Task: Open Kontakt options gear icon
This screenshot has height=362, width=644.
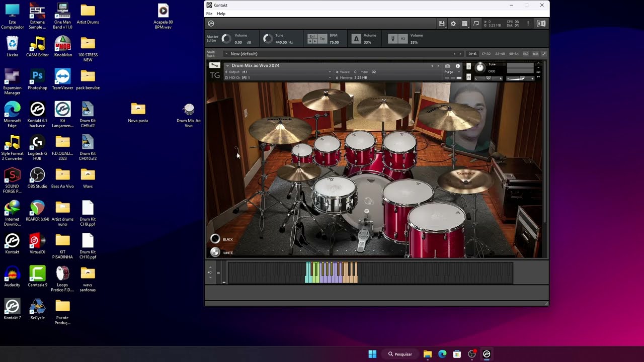Action: pos(453,24)
